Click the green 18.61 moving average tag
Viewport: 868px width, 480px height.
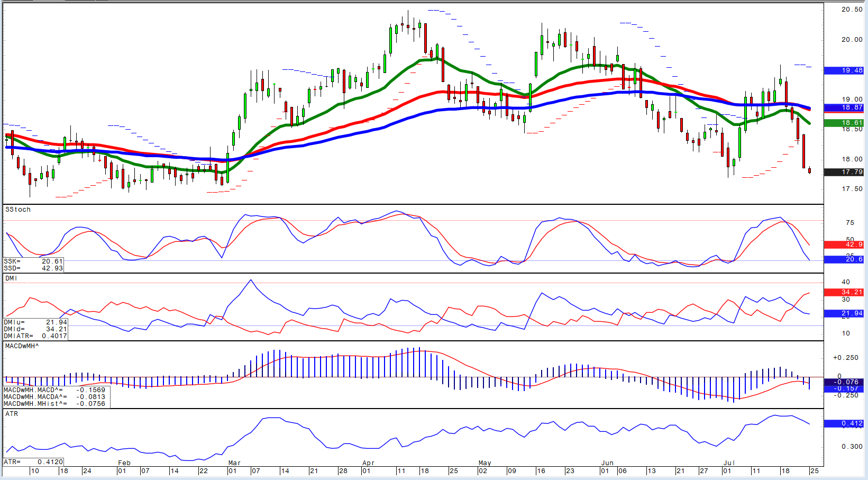pyautogui.click(x=844, y=123)
